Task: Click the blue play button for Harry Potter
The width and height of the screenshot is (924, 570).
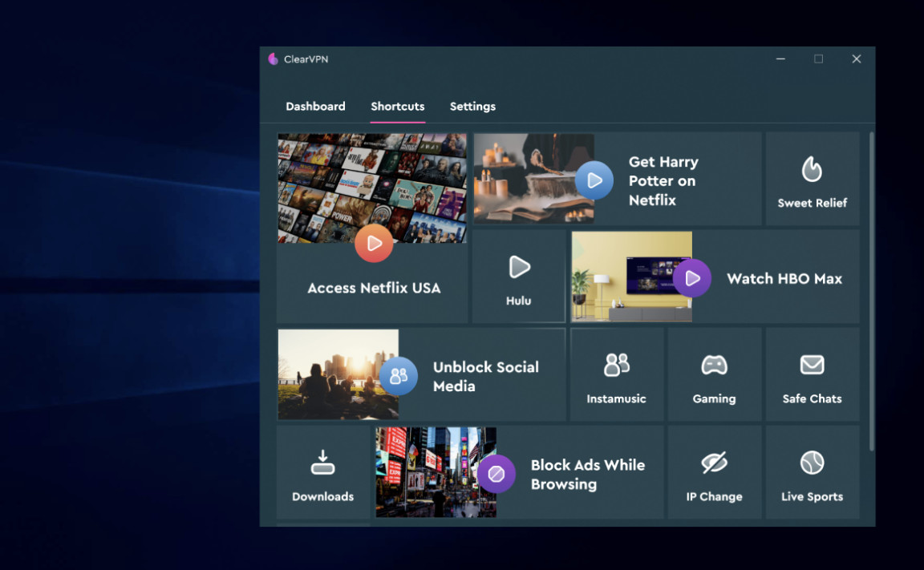Action: point(594,180)
